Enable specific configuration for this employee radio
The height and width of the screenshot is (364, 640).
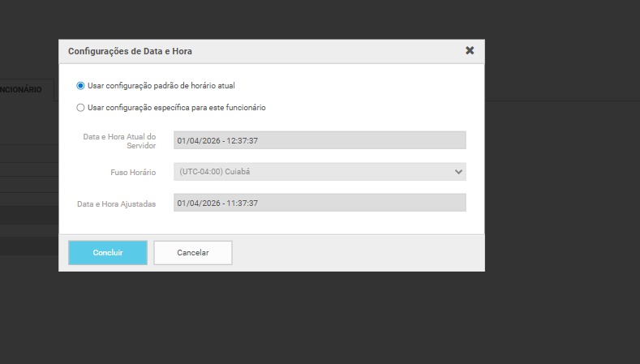80,107
